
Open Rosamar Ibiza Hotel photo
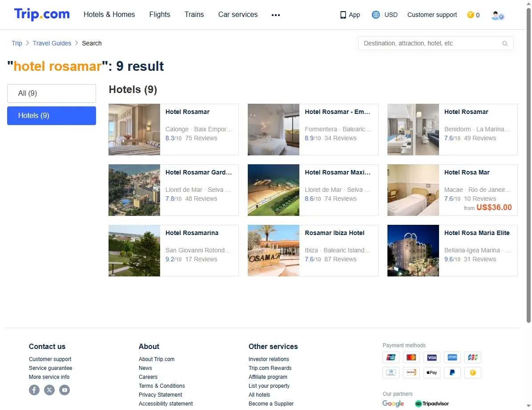point(274,251)
